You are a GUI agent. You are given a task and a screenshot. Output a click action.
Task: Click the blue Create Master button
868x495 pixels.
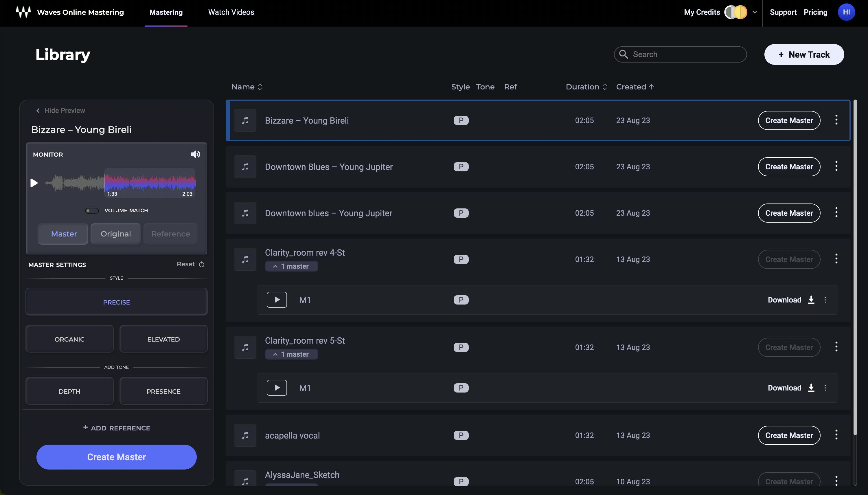(116, 457)
